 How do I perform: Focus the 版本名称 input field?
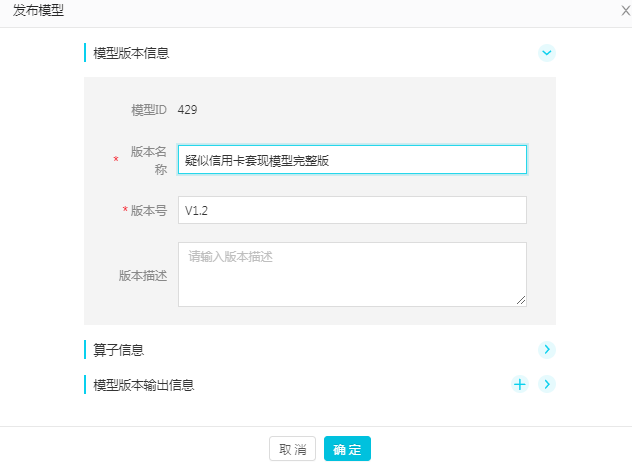(352, 160)
